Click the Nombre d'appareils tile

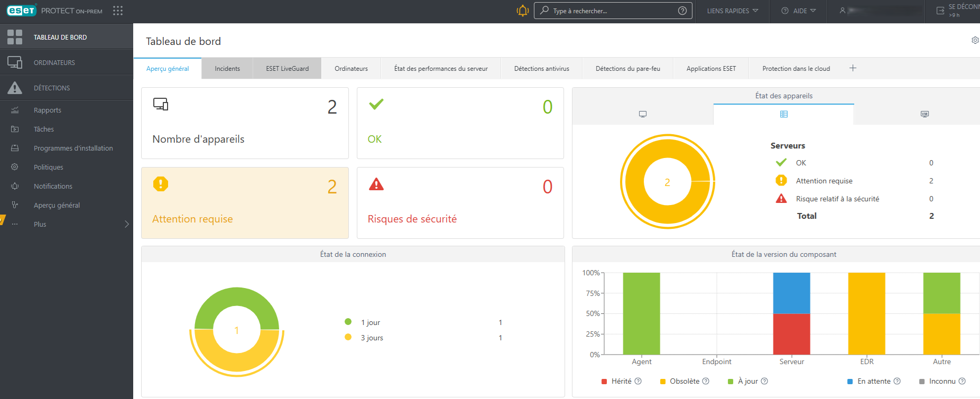click(x=245, y=123)
